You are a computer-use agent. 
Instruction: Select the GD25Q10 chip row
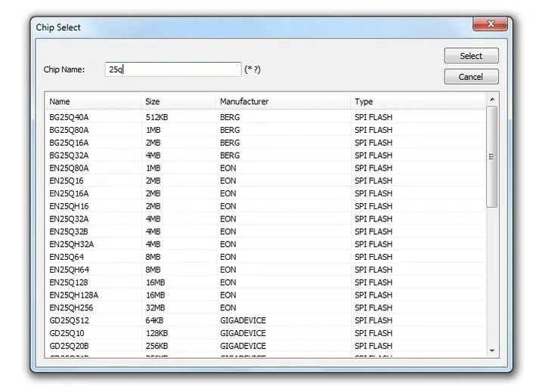point(265,333)
